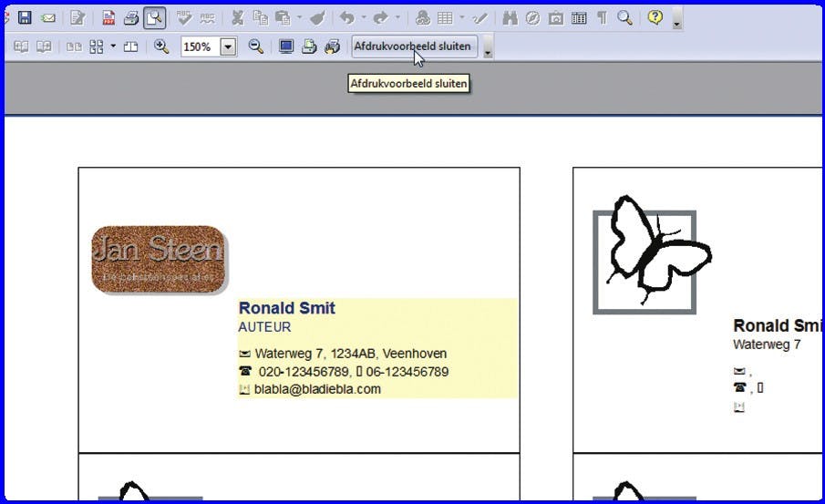The height and width of the screenshot is (504, 825).
Task: Print the file directly
Action: coord(131,18)
